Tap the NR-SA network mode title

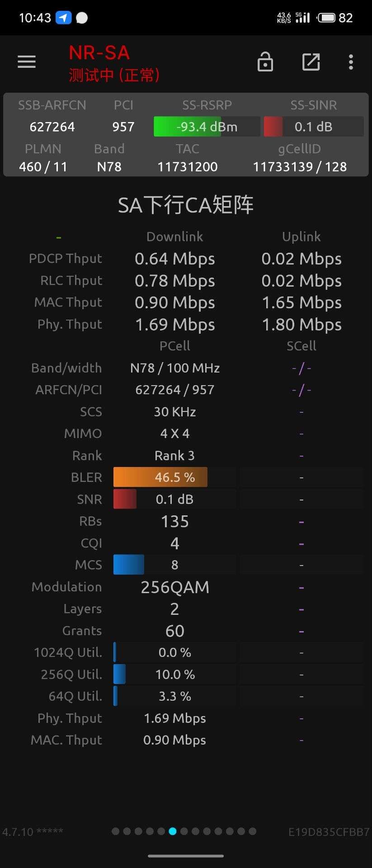pyautogui.click(x=99, y=53)
